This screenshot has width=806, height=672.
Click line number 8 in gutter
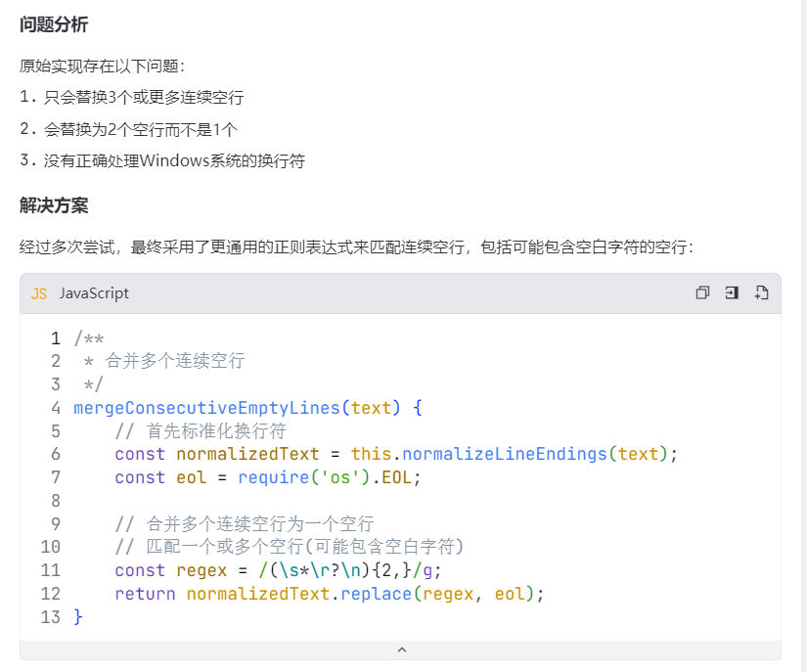coord(56,501)
